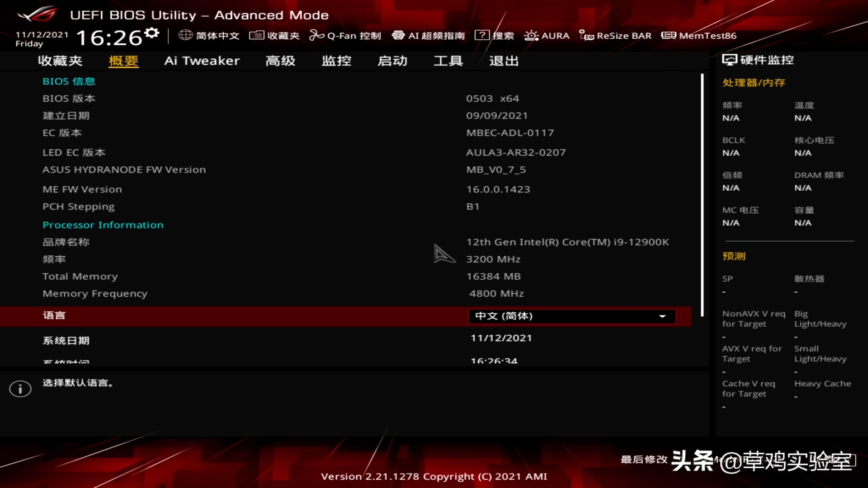Open Q-Fan control panel

(x=347, y=35)
